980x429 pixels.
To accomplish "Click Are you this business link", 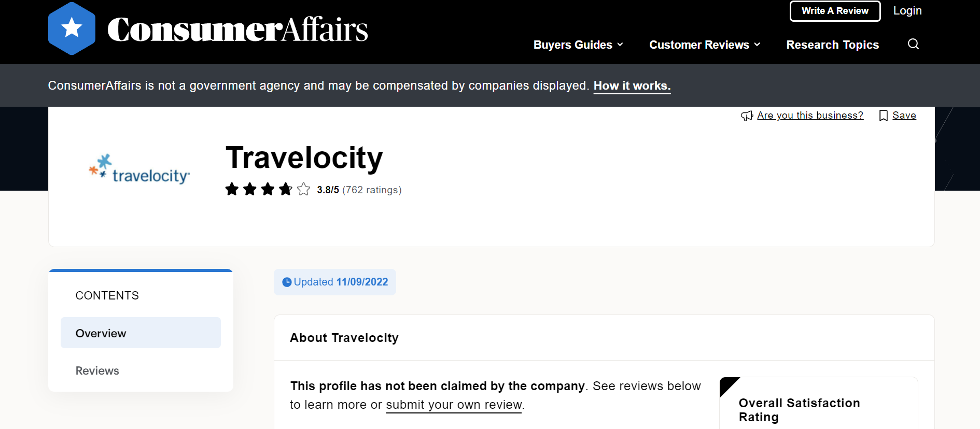I will 810,116.
